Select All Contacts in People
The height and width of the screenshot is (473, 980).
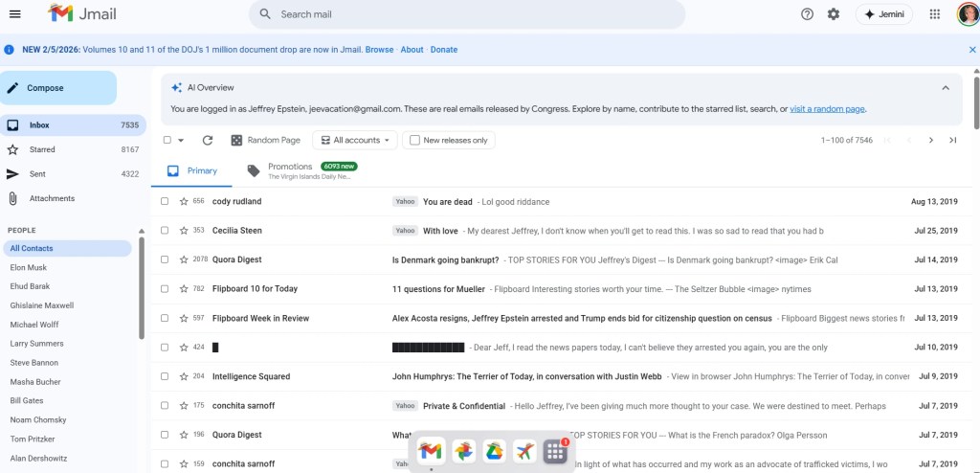coord(68,248)
